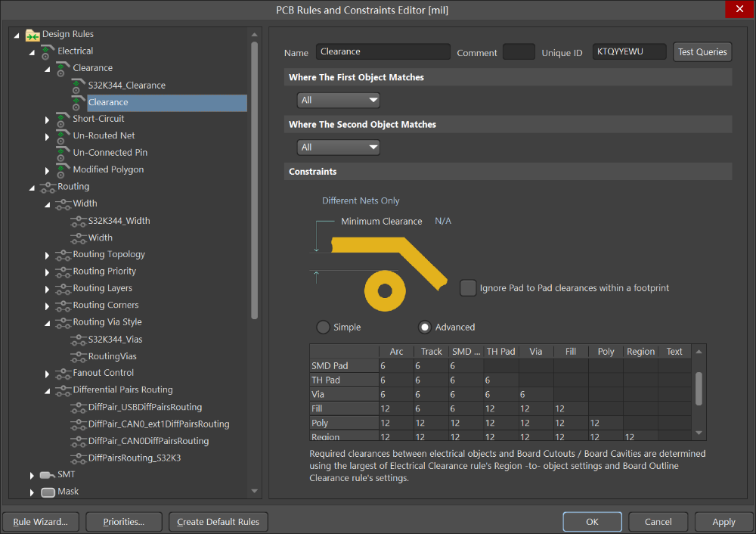Image resolution: width=756 pixels, height=534 pixels.
Task: Select the DiffPair_USBDiffPairsRouting rule icon
Action: pyautogui.click(x=77, y=407)
